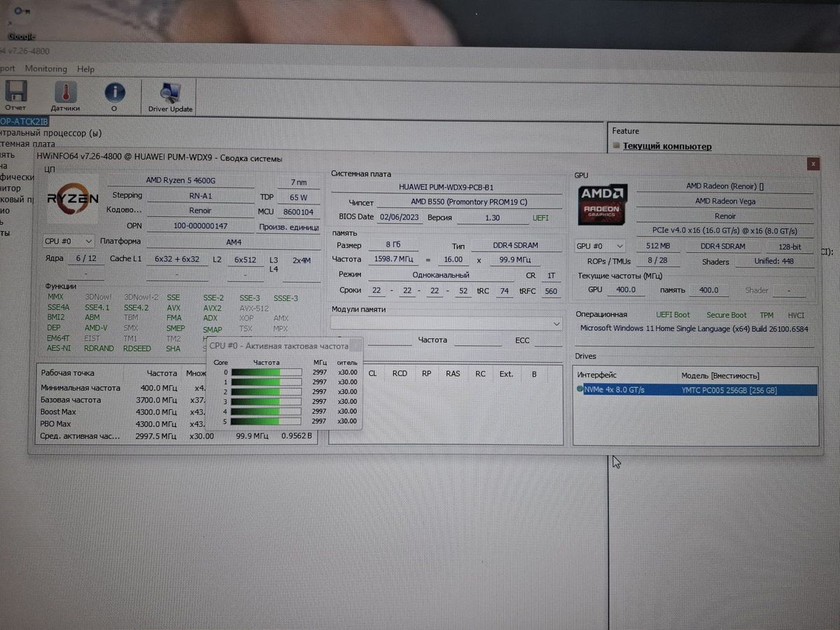The height and width of the screenshot is (630, 840).
Task: Open the CPU #0 selector dropdown
Action: 69,241
